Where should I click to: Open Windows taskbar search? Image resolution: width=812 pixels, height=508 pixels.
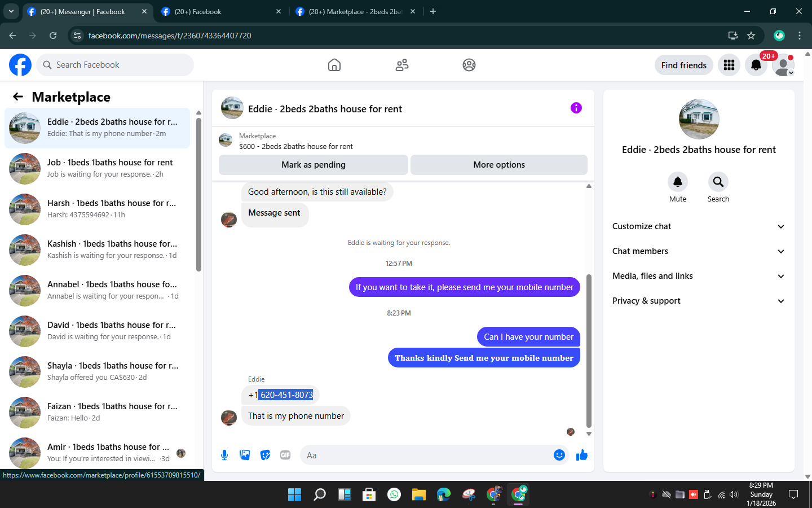(320, 494)
